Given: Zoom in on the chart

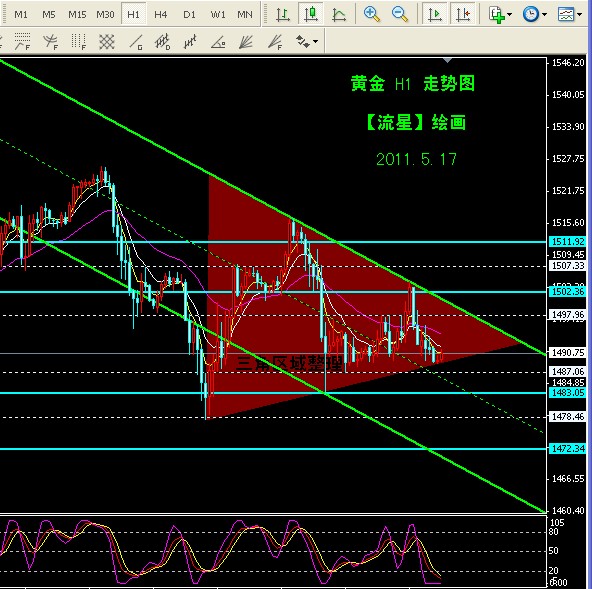Looking at the screenshot, I should pyautogui.click(x=372, y=14).
